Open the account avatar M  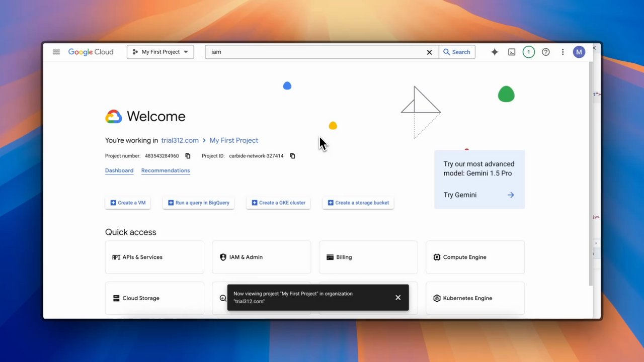(x=579, y=52)
